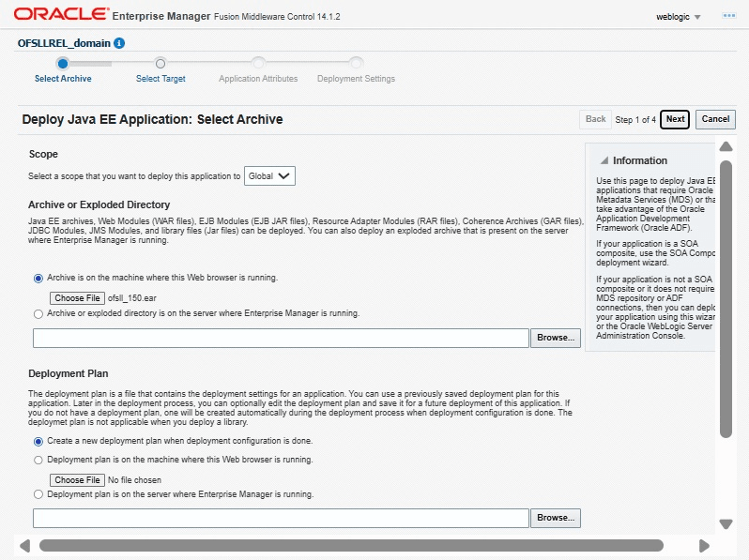Click the No file chosen text
The height and width of the screenshot is (560, 749).
(x=134, y=479)
